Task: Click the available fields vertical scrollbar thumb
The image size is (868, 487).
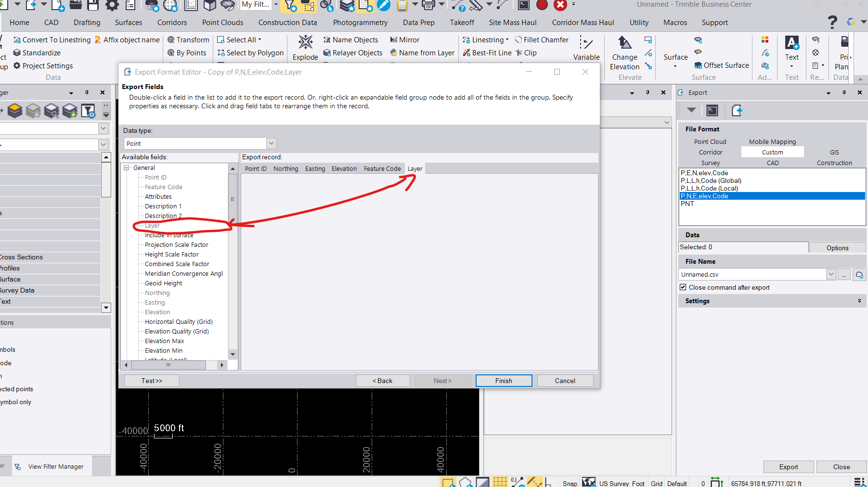Action: (x=233, y=199)
